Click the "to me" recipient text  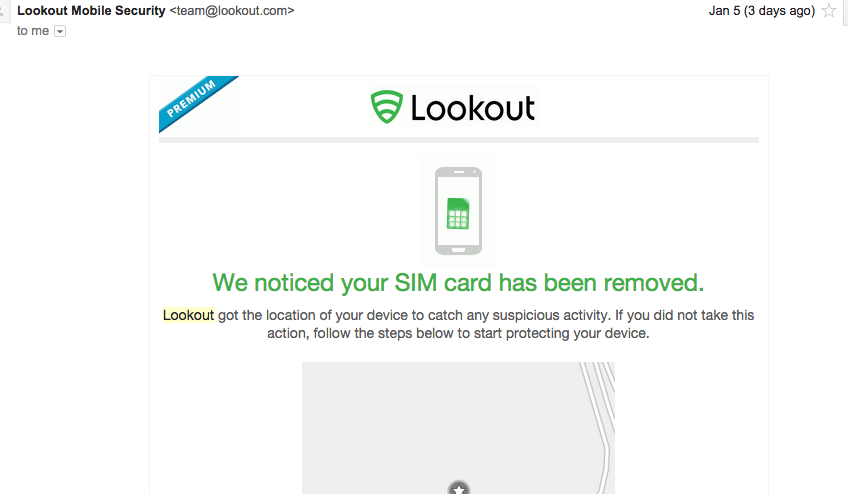(33, 31)
